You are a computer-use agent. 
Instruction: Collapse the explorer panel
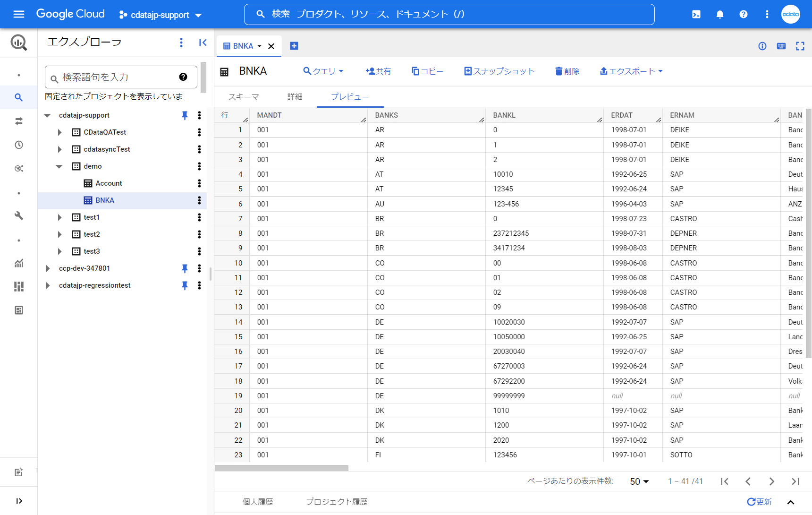[x=203, y=43]
